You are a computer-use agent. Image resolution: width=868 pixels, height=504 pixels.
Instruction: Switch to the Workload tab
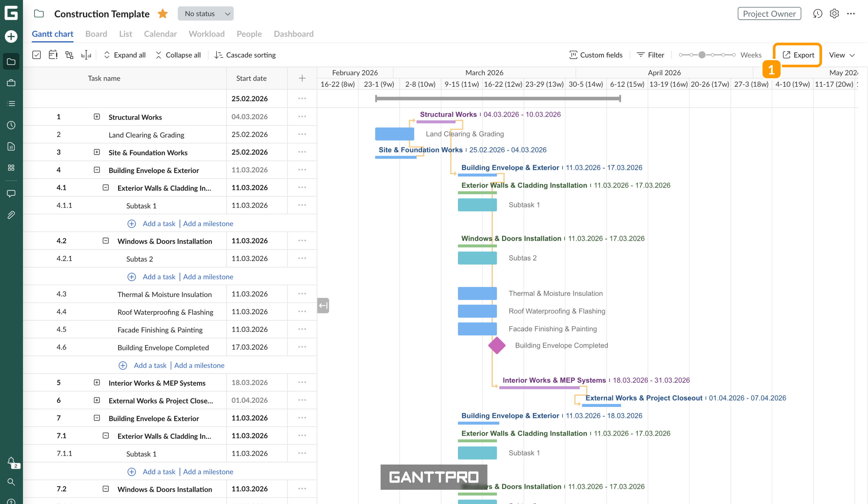coord(206,34)
